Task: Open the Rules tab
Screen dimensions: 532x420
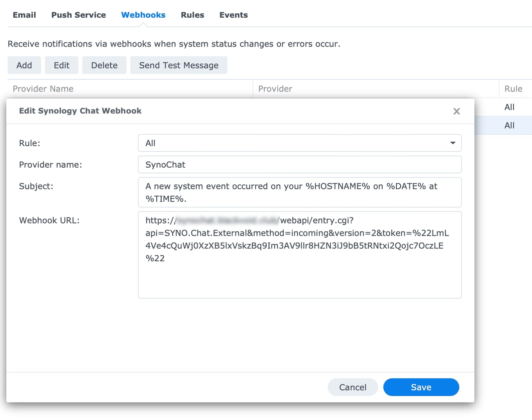Action: 192,15
